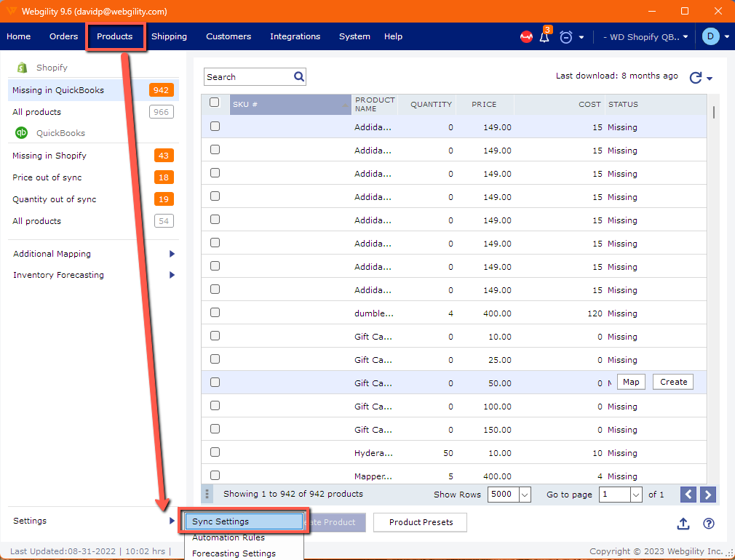Screen dimensions: 735x560
Task: Open Product Presets
Action: [421, 522]
